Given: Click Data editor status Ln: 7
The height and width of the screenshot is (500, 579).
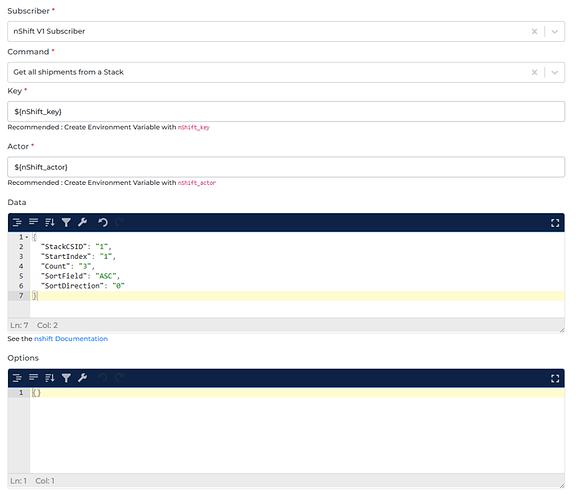Looking at the screenshot, I should coord(19,325).
